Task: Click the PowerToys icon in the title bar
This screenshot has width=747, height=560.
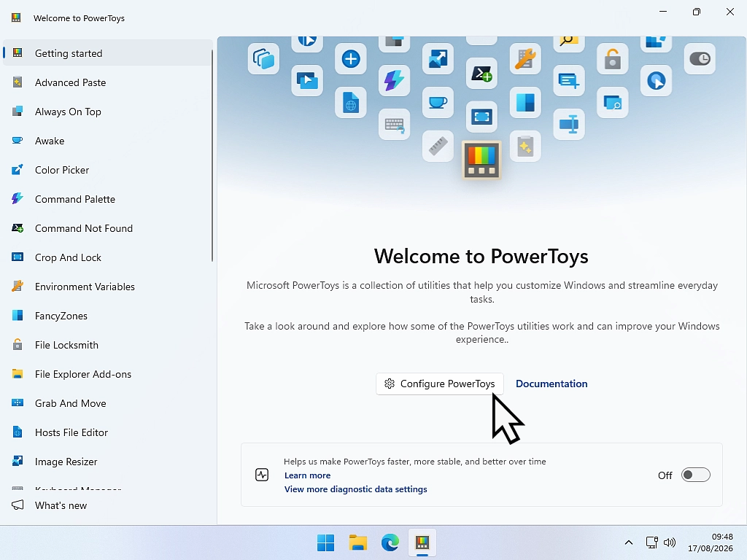Action: coord(16,17)
